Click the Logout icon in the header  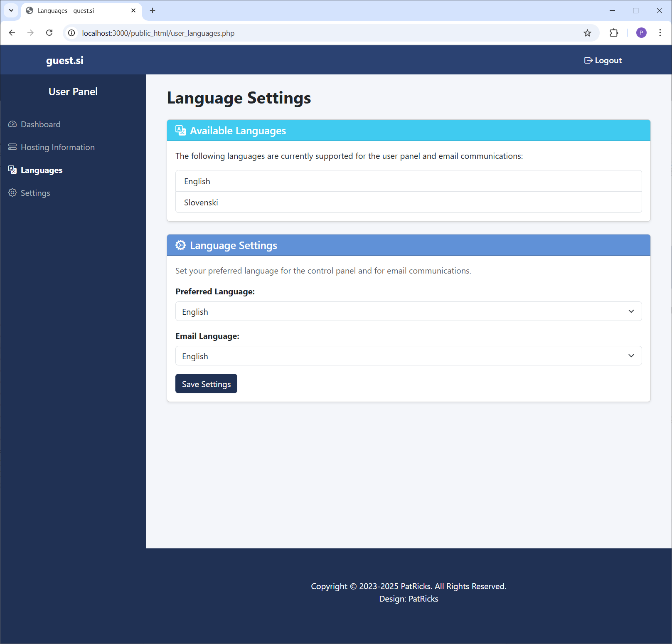click(x=588, y=60)
